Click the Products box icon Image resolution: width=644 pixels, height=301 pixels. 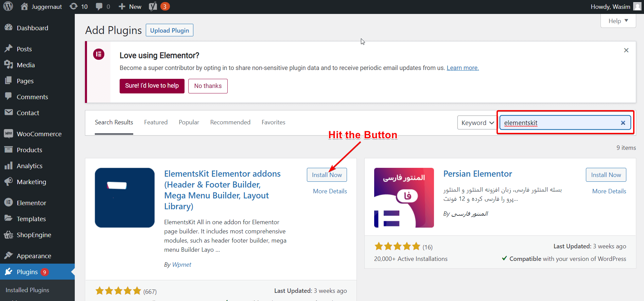click(8, 149)
